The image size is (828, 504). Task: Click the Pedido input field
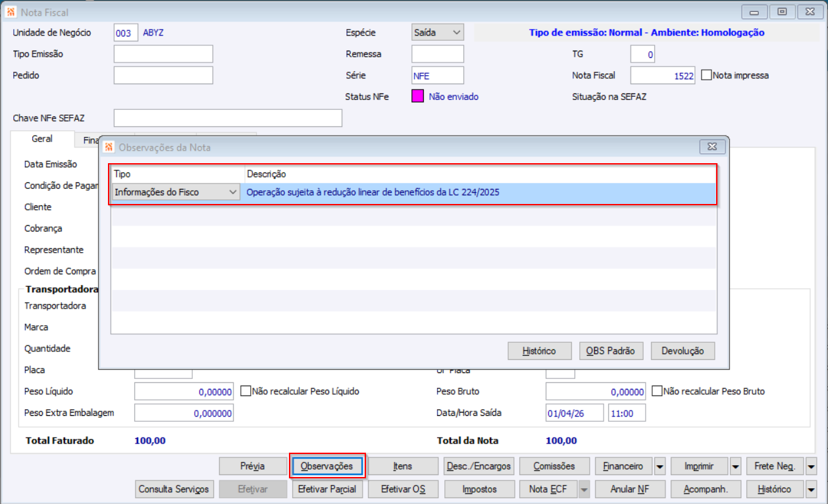point(163,75)
